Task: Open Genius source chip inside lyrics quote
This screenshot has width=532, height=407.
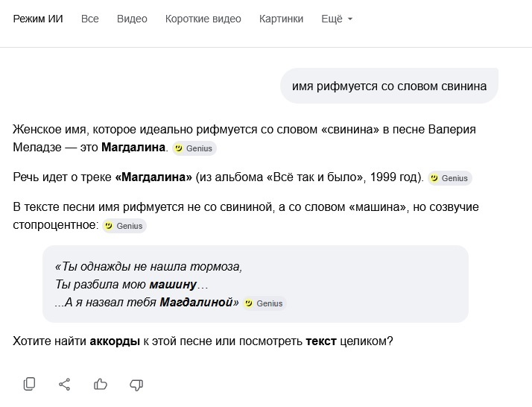Action: point(265,303)
